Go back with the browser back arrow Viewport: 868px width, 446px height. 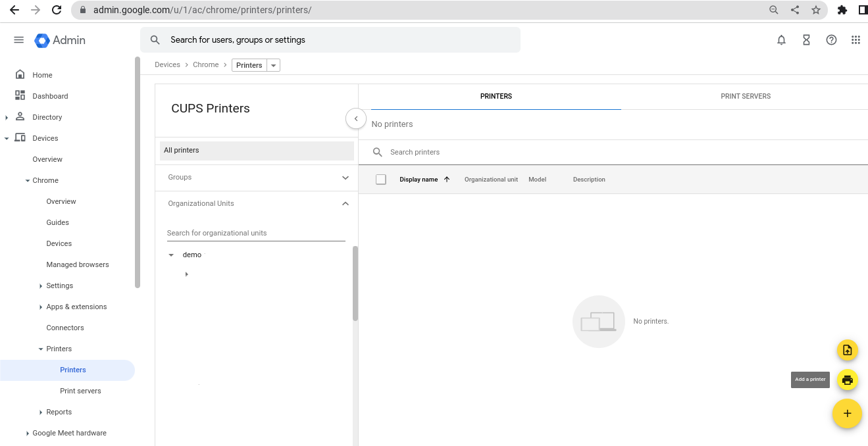14,10
